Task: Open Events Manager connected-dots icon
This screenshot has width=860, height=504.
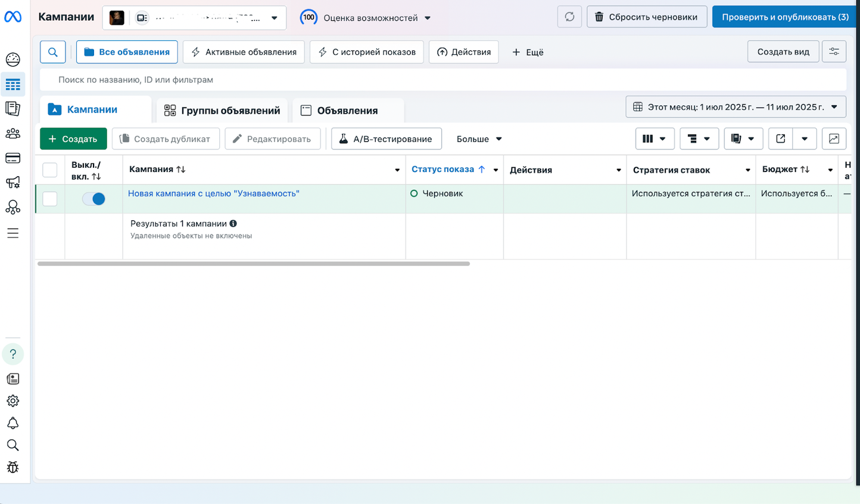Action: (x=13, y=207)
